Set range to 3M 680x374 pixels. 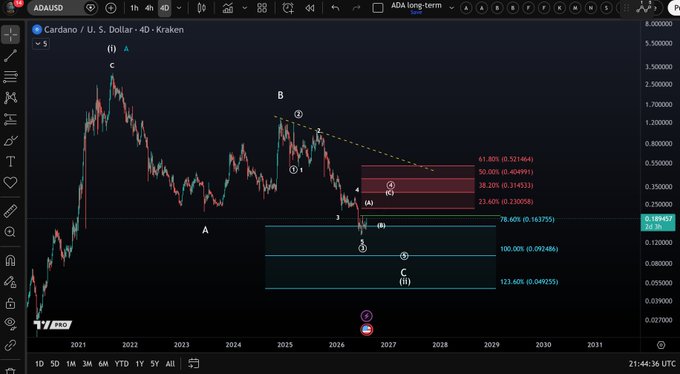pos(87,364)
